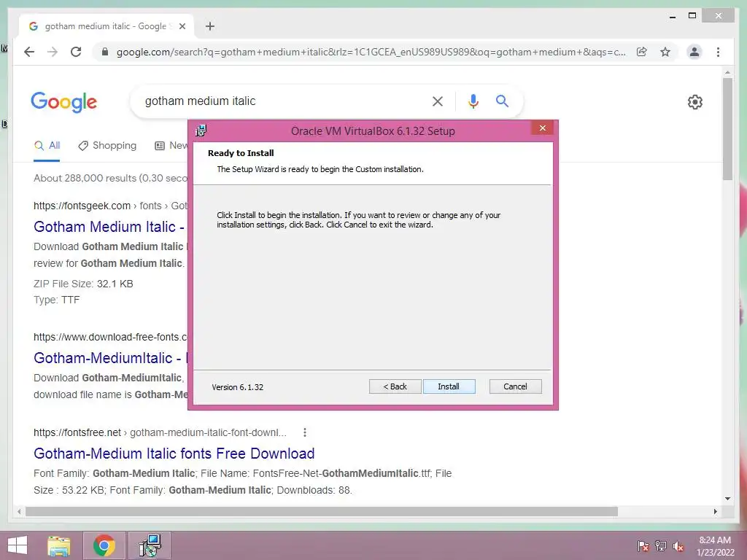This screenshot has height=560, width=747.
Task: Click Chrome's forward navigation arrow
Action: pos(53,52)
